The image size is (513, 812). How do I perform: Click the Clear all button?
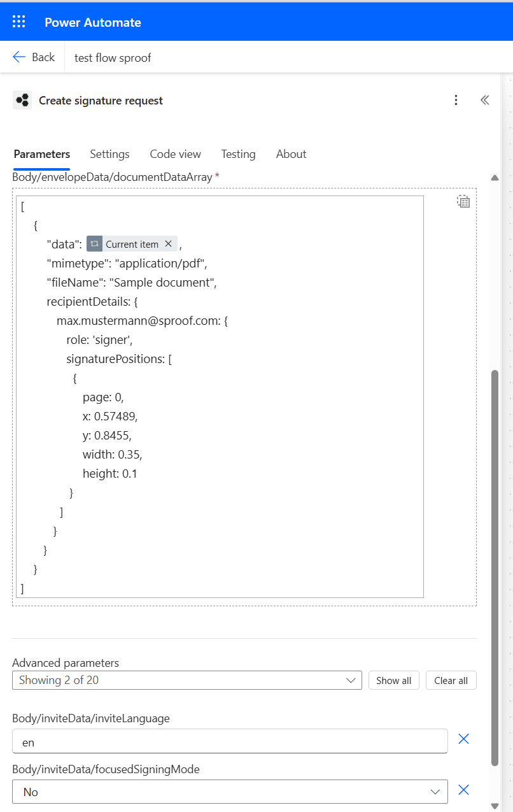(451, 680)
